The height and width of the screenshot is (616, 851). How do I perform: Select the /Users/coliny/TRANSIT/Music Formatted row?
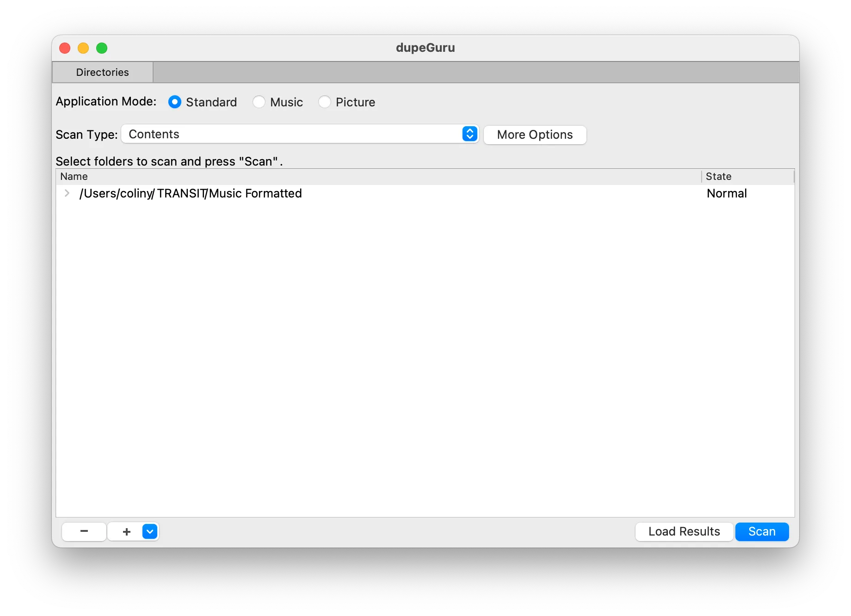191,193
